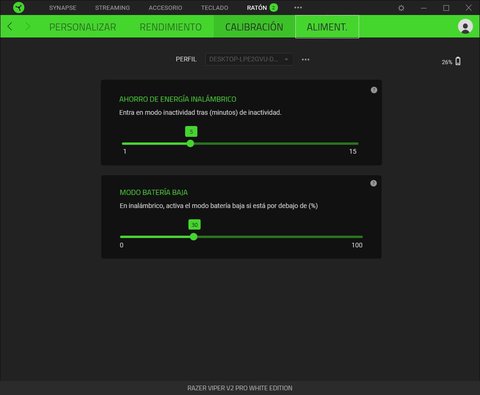Open the Accesorio tab

(165, 8)
